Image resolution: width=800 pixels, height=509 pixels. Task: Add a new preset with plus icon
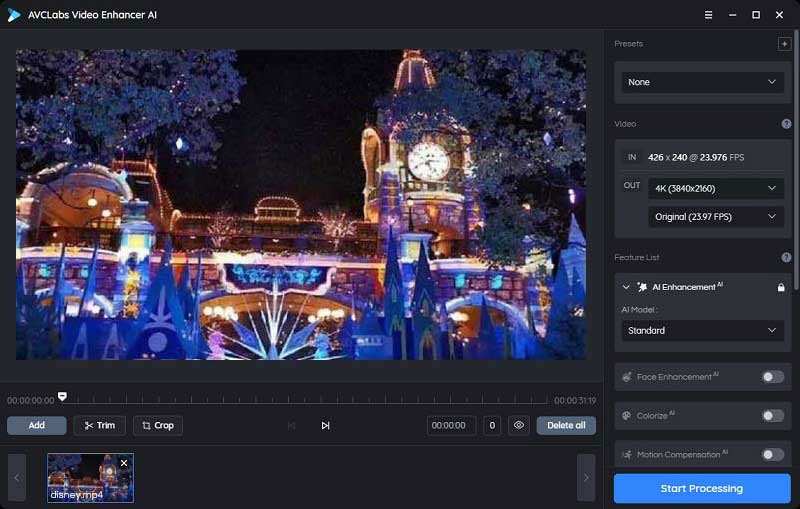[x=784, y=44]
